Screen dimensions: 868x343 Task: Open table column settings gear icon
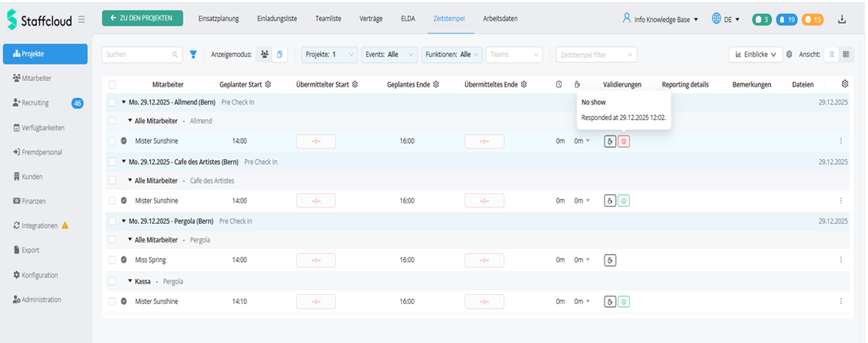click(845, 84)
